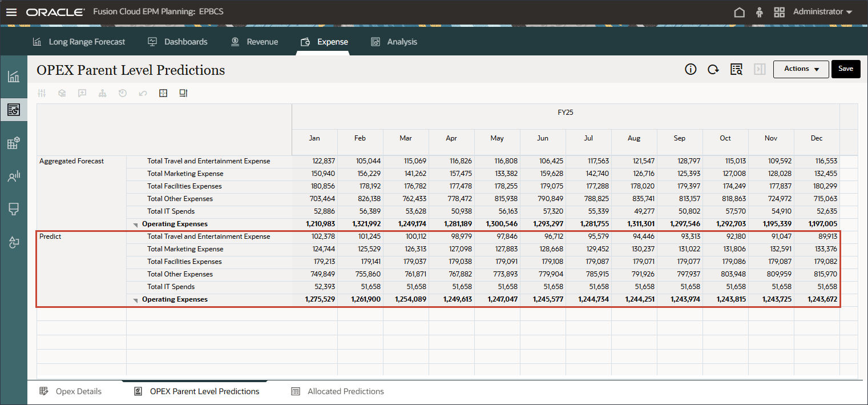Collapse Operating Expenses under Aggregated Forecast
868x405 pixels.
[136, 224]
